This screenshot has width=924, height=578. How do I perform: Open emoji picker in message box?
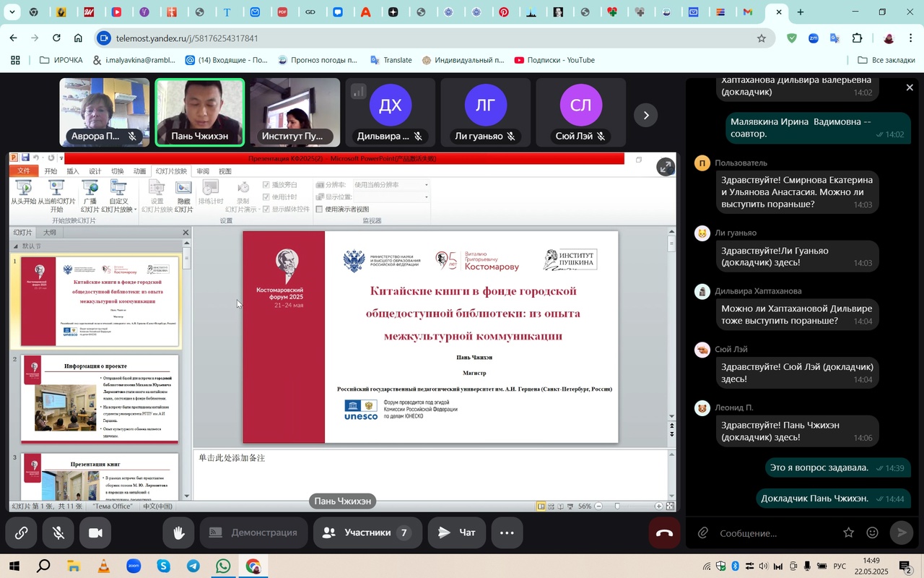tap(872, 533)
